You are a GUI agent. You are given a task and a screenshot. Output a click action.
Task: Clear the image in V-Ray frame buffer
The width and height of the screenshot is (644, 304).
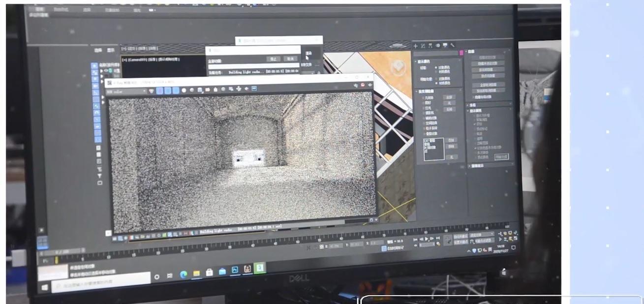point(215,90)
